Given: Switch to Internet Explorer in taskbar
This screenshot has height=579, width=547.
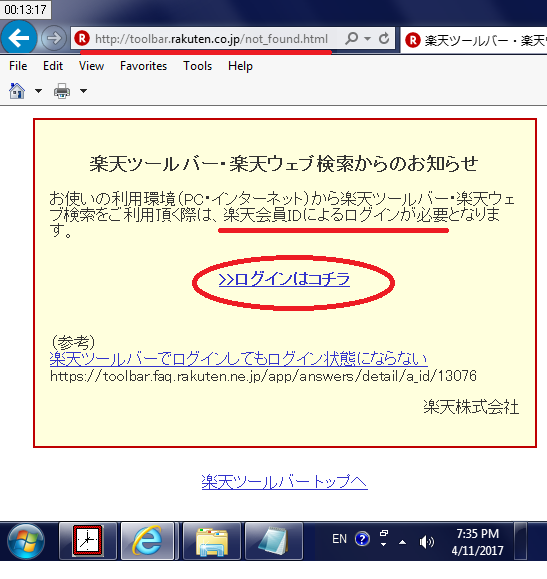Looking at the screenshot, I should click(x=147, y=541).
